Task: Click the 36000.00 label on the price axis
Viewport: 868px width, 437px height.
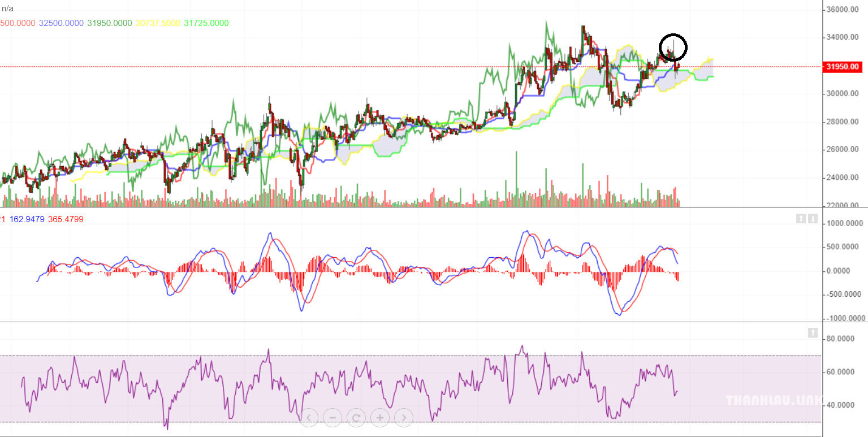Action: [843, 10]
